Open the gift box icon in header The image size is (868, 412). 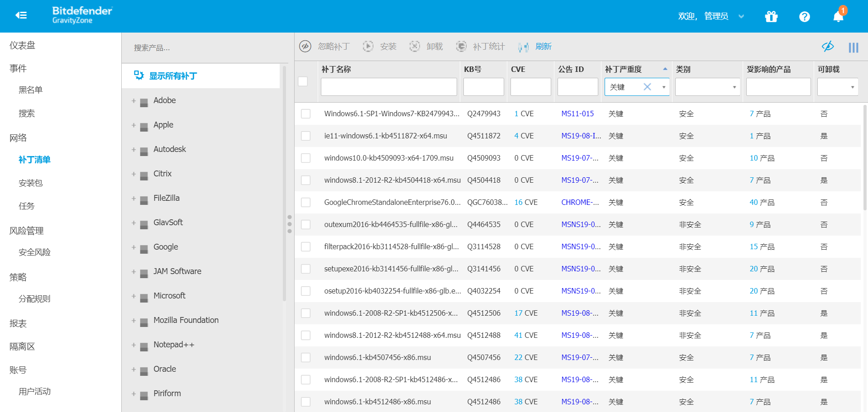pyautogui.click(x=771, y=17)
